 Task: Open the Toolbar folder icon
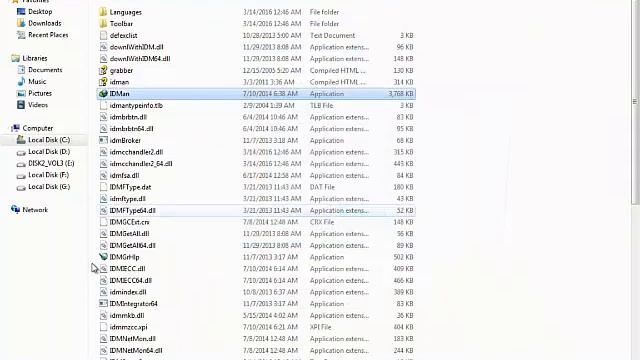click(x=103, y=24)
